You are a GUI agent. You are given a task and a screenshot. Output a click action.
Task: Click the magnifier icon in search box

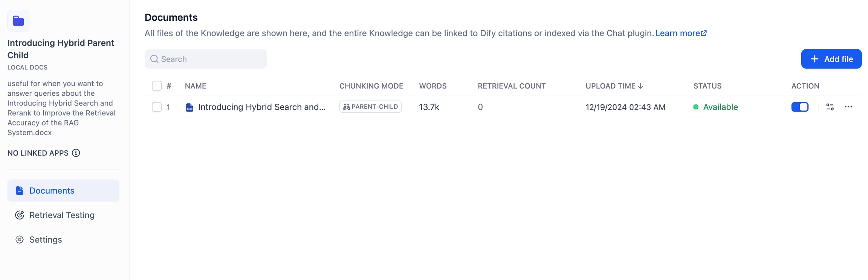click(x=154, y=59)
